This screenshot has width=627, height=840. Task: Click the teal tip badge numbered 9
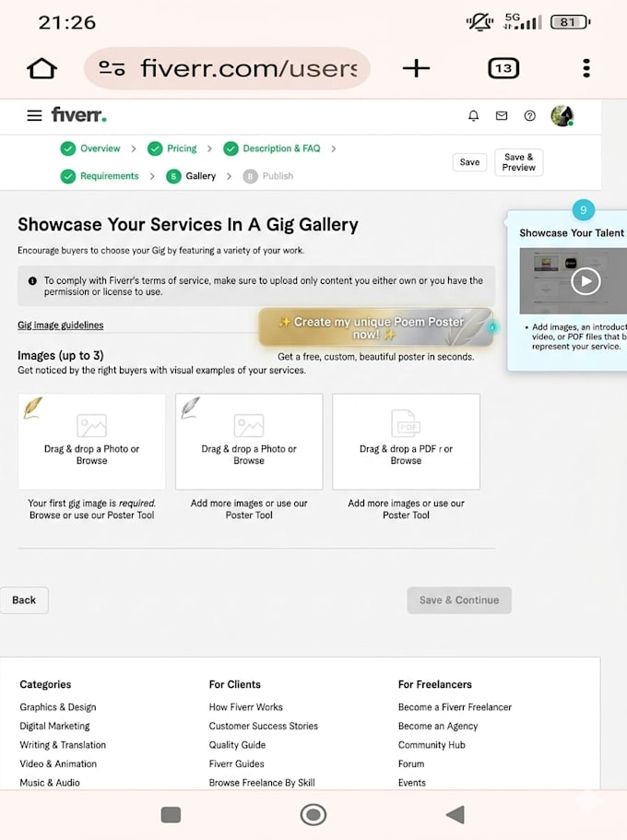[x=583, y=210]
